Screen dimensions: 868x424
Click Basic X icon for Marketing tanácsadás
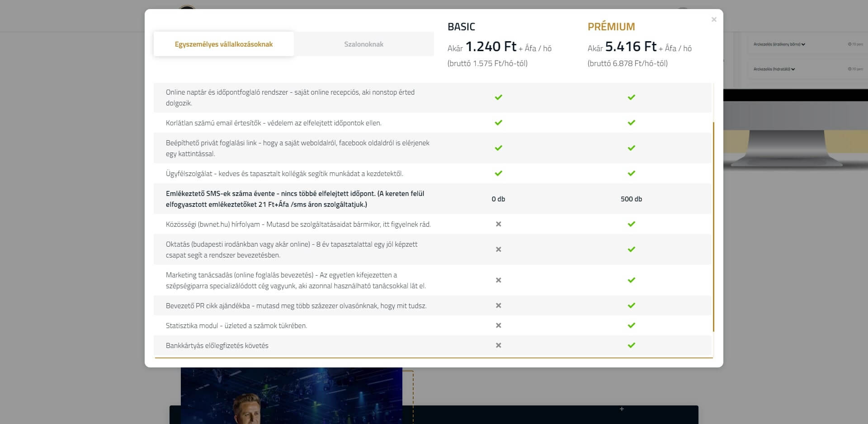[498, 280]
